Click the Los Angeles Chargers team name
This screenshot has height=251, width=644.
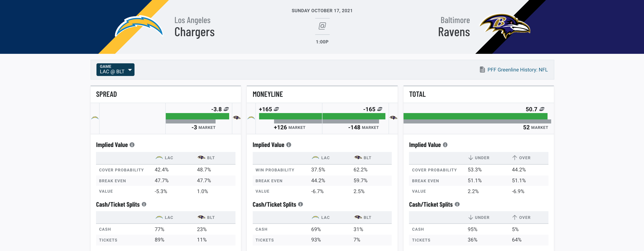(x=194, y=27)
